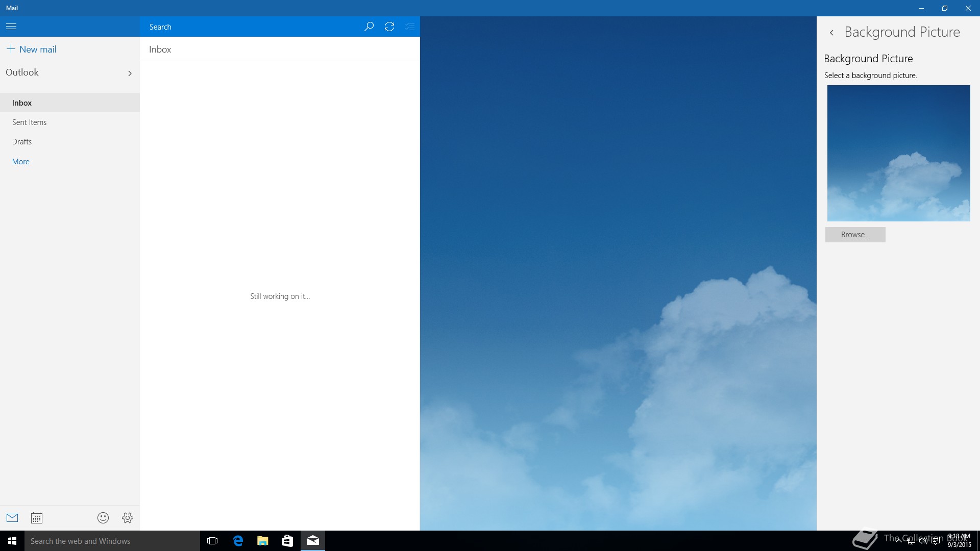Click the Mail envelope icon at bottom
Screen dimensions: 980x551
point(12,518)
